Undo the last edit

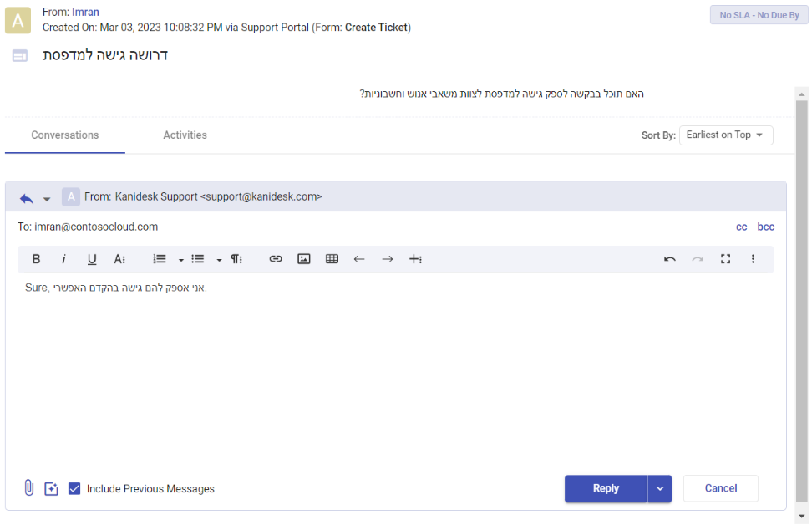coord(670,259)
